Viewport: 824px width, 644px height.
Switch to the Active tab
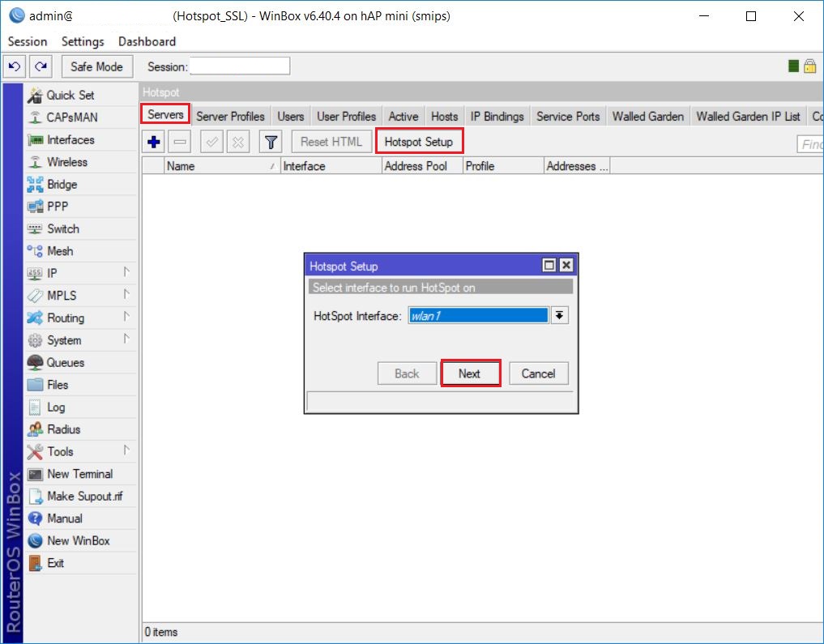click(x=403, y=117)
